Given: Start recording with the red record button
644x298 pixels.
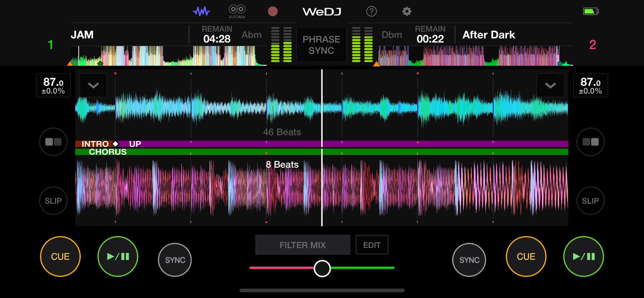Looking at the screenshot, I should click(272, 11).
